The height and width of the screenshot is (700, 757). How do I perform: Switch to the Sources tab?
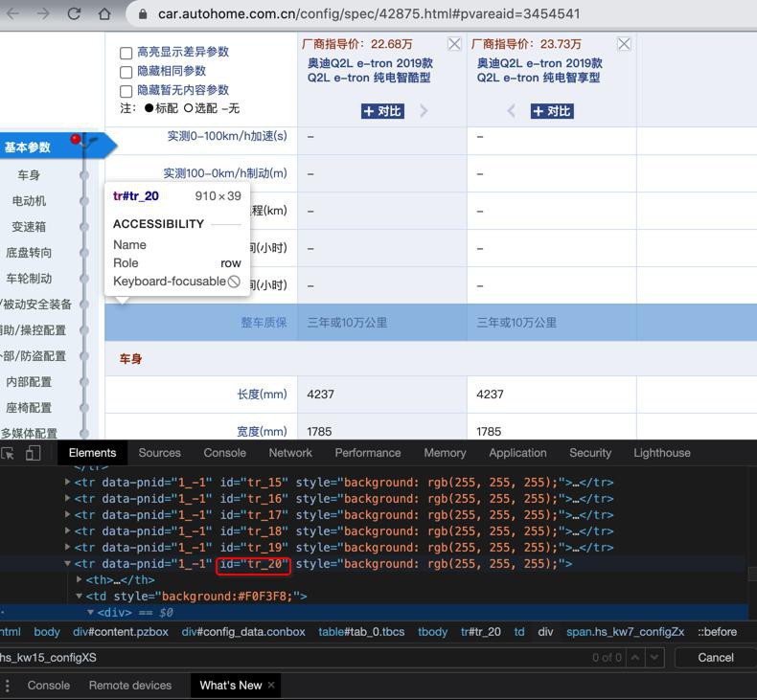[x=159, y=453]
